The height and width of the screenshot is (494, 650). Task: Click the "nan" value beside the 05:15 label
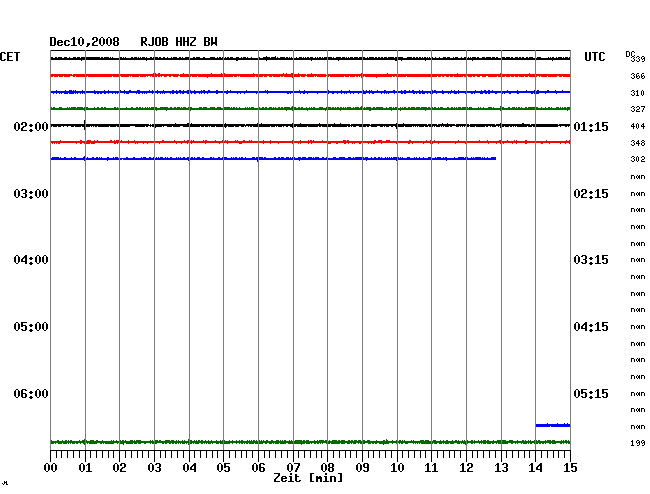(638, 394)
